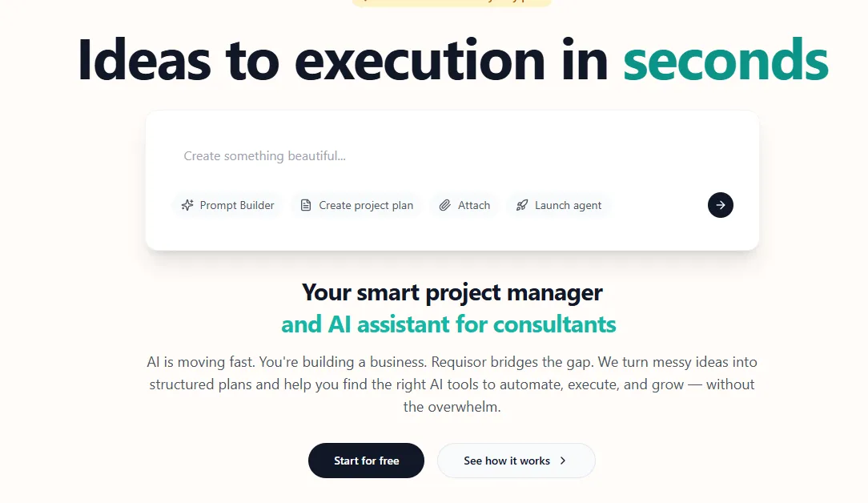Viewport: 868px width, 503px height.
Task: Click the 'Ideas to execution in' headline text
Action: (343, 61)
